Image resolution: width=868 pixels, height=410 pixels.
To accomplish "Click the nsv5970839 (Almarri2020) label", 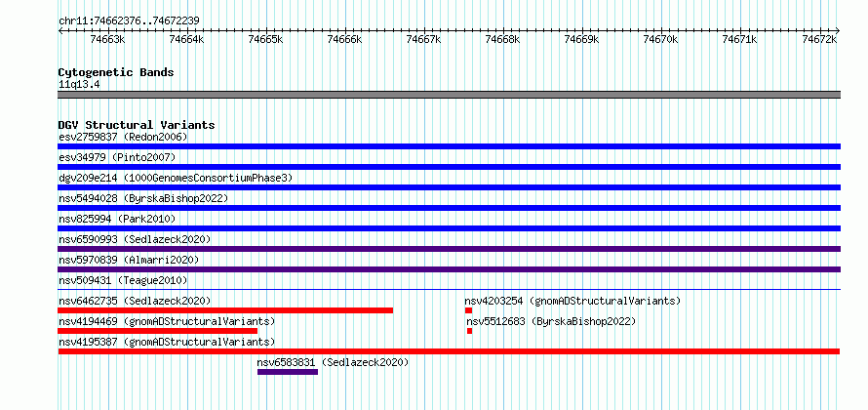I will pyautogui.click(x=129, y=260).
